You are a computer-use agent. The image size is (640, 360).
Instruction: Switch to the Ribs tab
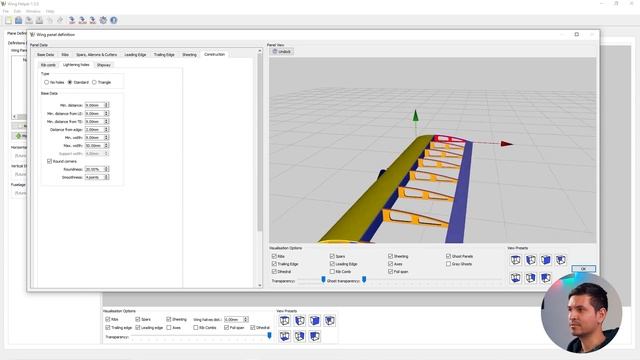65,54
